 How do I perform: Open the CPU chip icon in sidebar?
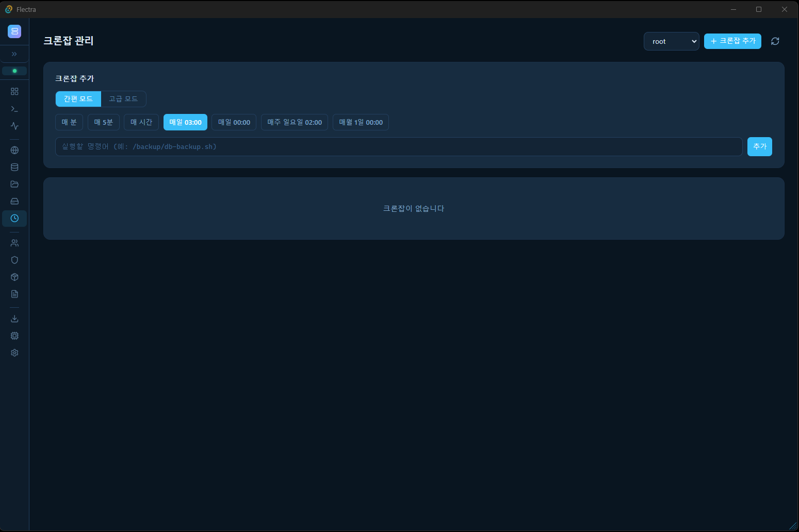[x=14, y=336]
